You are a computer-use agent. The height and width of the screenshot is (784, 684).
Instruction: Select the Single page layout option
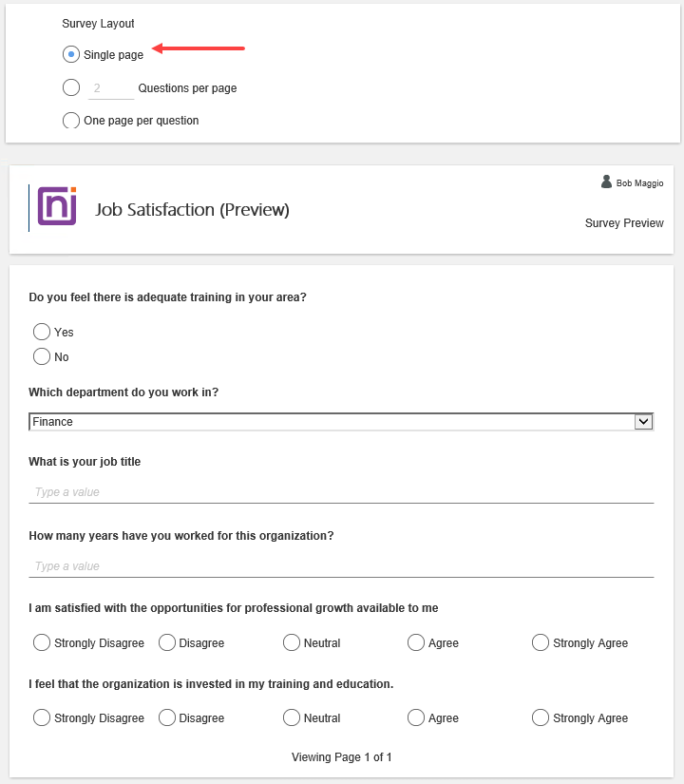pos(70,54)
